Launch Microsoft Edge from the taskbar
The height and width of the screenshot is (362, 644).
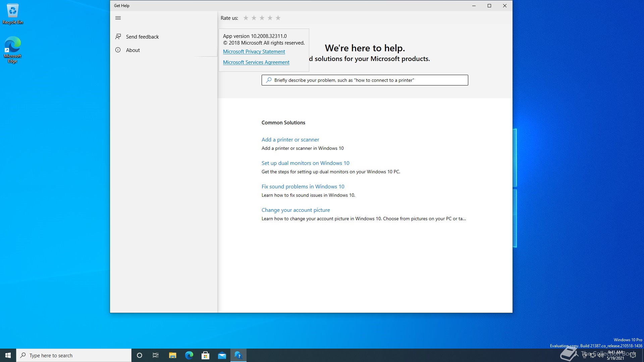click(x=189, y=355)
